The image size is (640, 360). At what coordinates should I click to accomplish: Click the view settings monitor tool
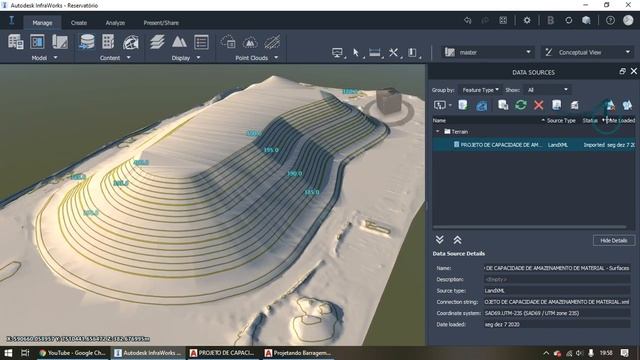337,52
